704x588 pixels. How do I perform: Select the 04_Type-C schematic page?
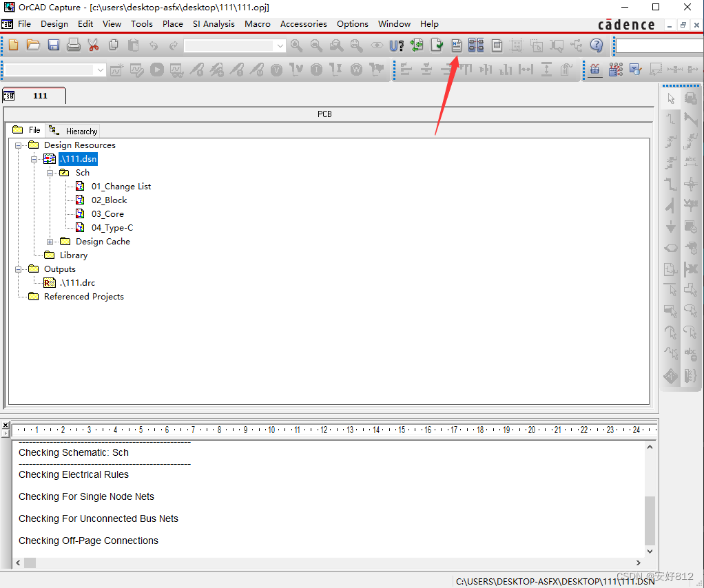point(112,228)
